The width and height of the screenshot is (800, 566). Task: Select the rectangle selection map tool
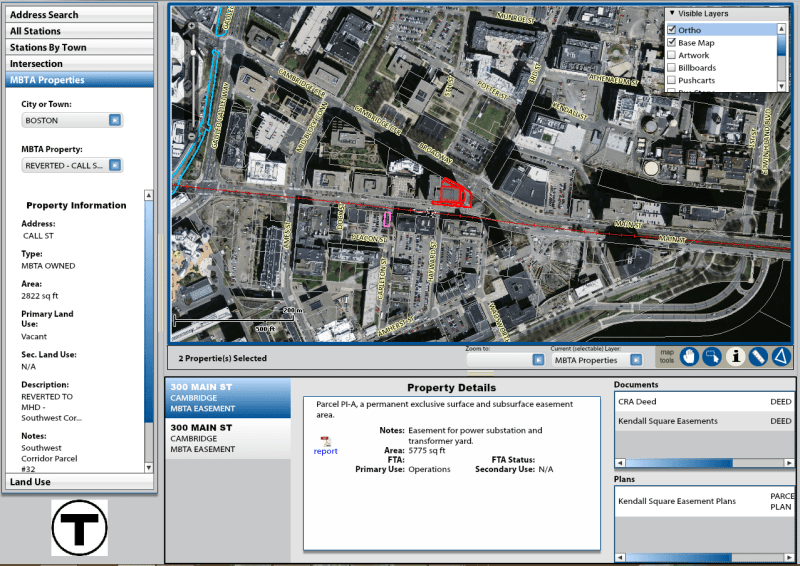tap(712, 357)
